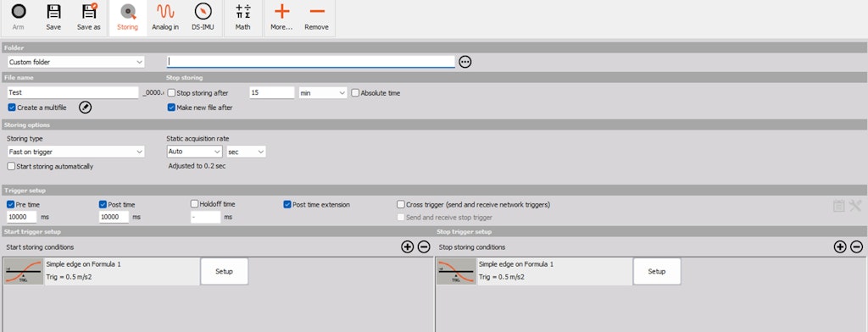Screen dimensions: 868x332
Task: Click the Save as toolbar icon
Action: coord(88,12)
